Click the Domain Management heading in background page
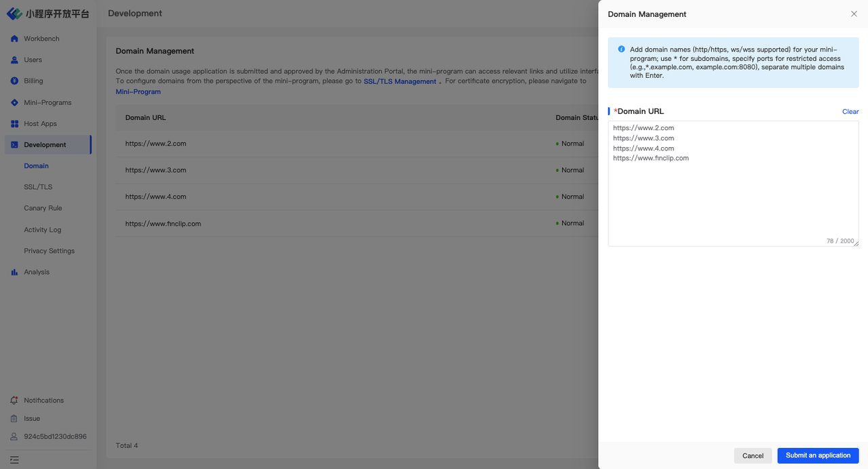 [x=155, y=51]
